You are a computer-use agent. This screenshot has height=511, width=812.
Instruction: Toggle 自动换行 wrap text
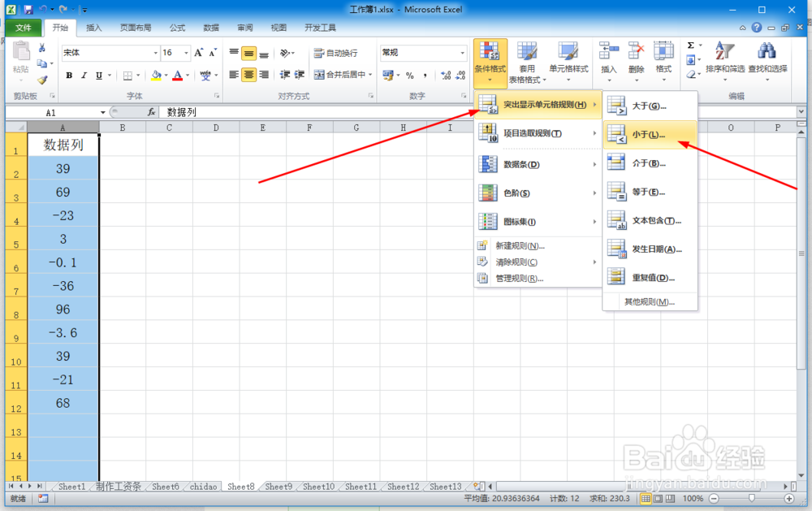(x=335, y=53)
